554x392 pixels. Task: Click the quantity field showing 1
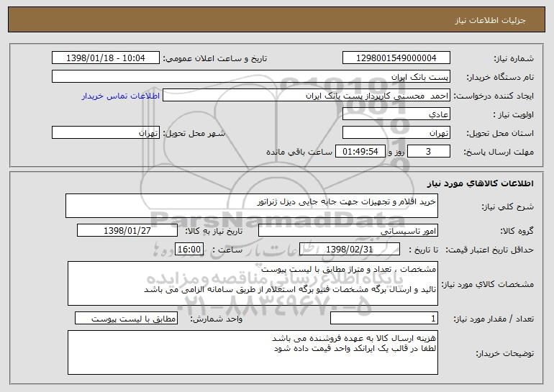tap(384, 318)
